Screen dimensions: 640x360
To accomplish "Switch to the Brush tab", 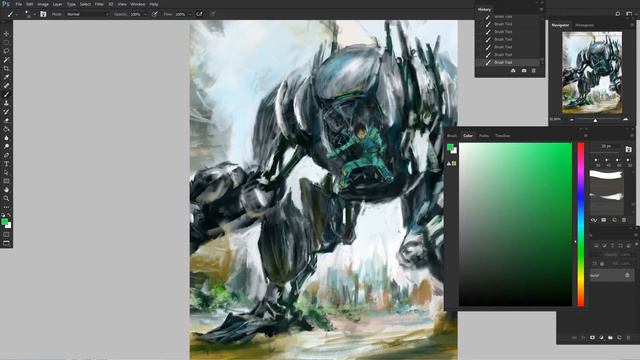I will point(452,136).
